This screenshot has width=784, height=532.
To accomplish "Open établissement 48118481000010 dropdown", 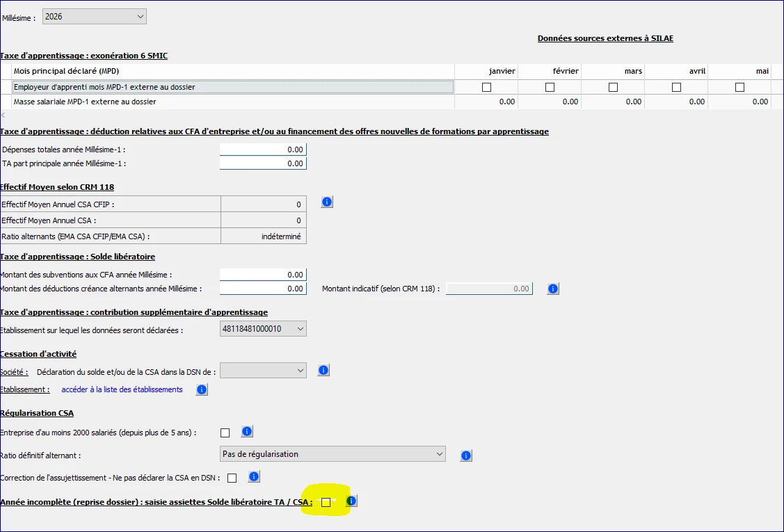I will 263,328.
